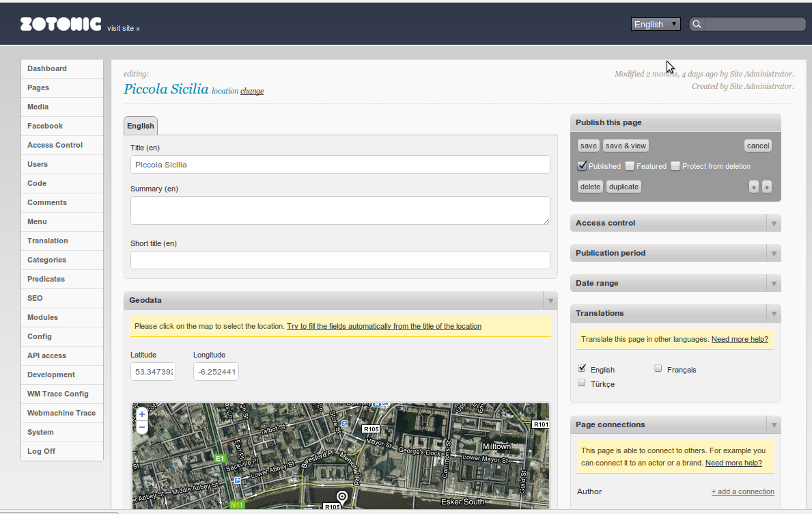812x514 pixels.
Task: Click the add a connection link
Action: [742, 491]
